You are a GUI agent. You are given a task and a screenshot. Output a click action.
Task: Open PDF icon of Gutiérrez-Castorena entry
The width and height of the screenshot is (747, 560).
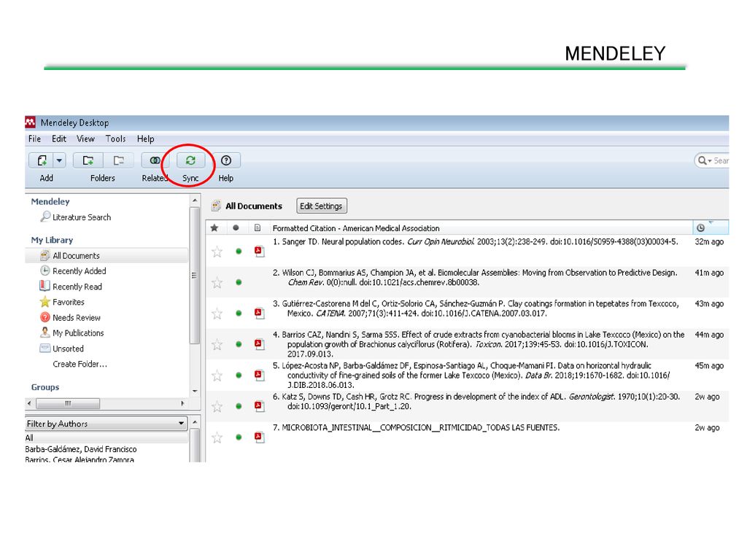[259, 313]
